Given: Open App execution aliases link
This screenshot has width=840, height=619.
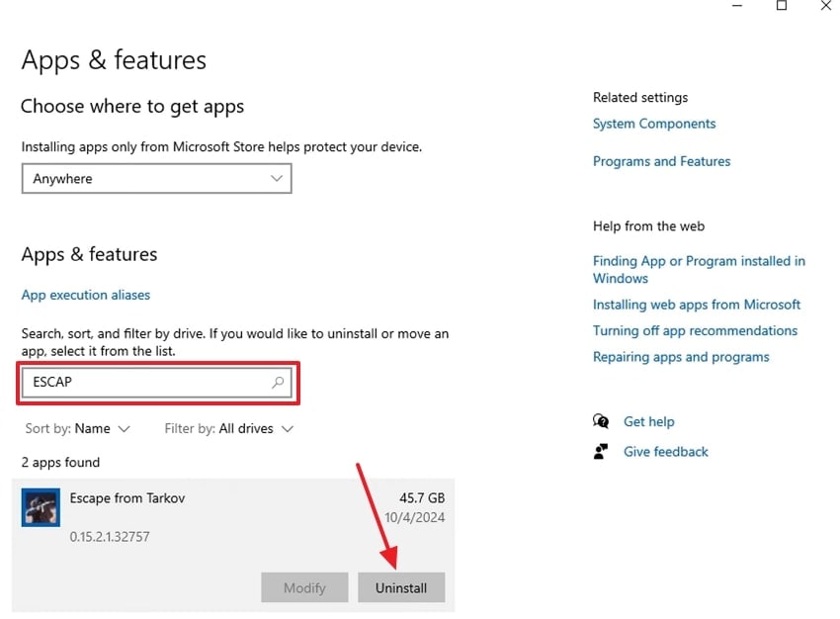Looking at the screenshot, I should coord(86,295).
